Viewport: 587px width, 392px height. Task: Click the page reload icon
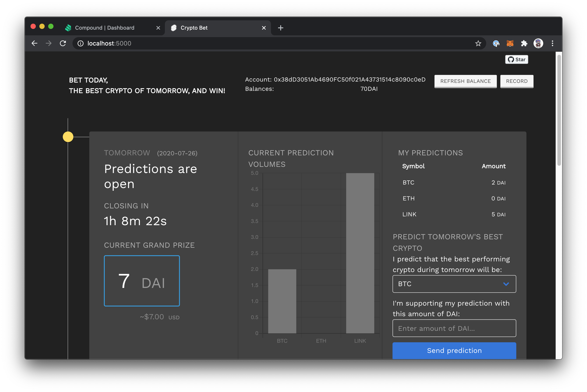pyautogui.click(x=63, y=44)
